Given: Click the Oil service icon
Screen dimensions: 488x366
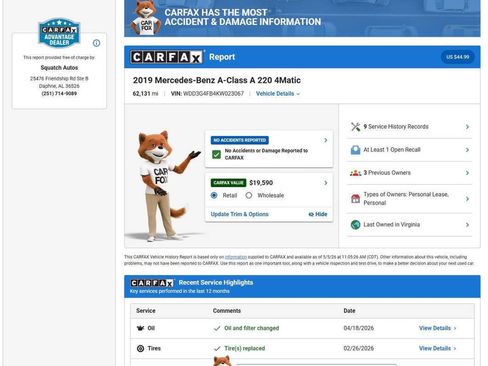Looking at the screenshot, I should pos(140,328).
